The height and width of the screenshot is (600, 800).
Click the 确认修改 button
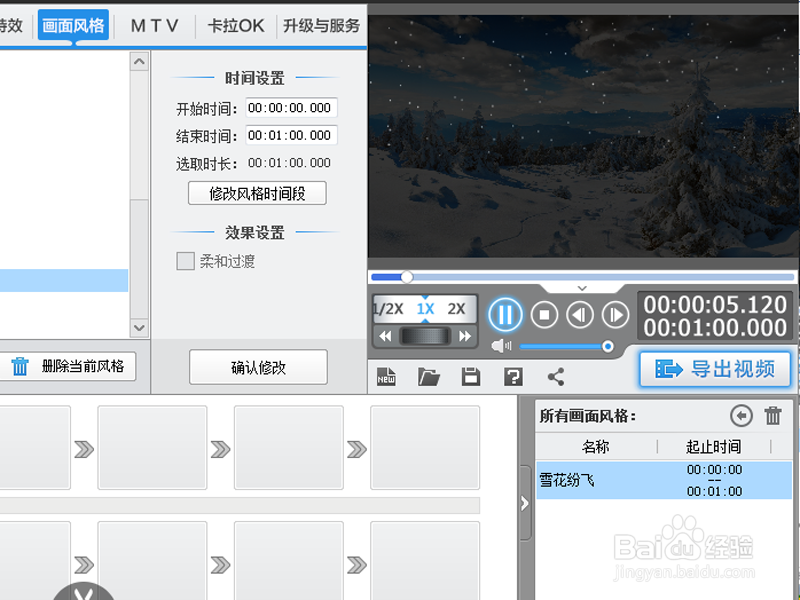pos(258,367)
